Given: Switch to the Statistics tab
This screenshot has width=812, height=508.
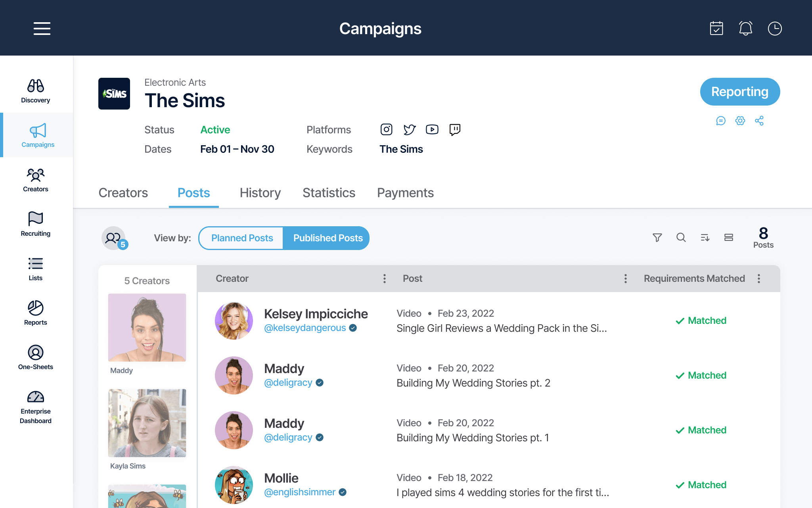Looking at the screenshot, I should [x=329, y=193].
